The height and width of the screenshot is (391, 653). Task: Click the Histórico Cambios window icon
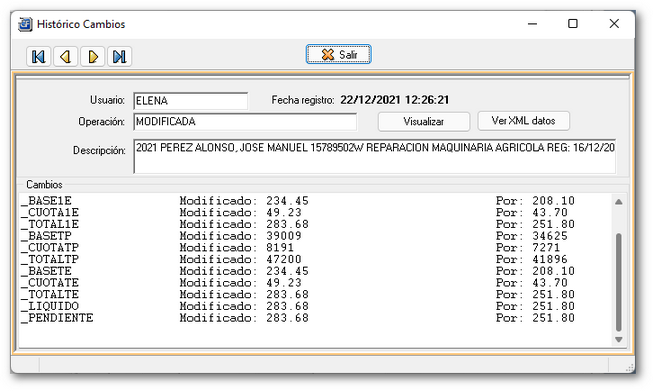pyautogui.click(x=25, y=24)
